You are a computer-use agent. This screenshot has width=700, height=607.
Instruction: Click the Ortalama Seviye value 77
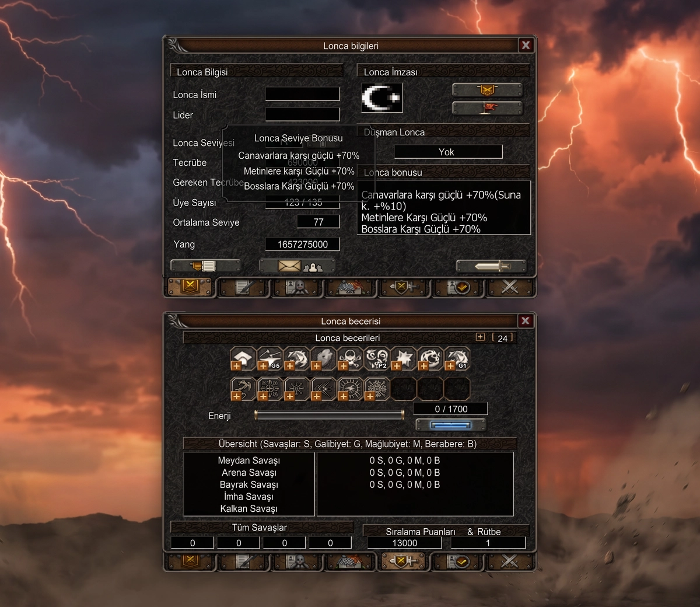tap(318, 222)
